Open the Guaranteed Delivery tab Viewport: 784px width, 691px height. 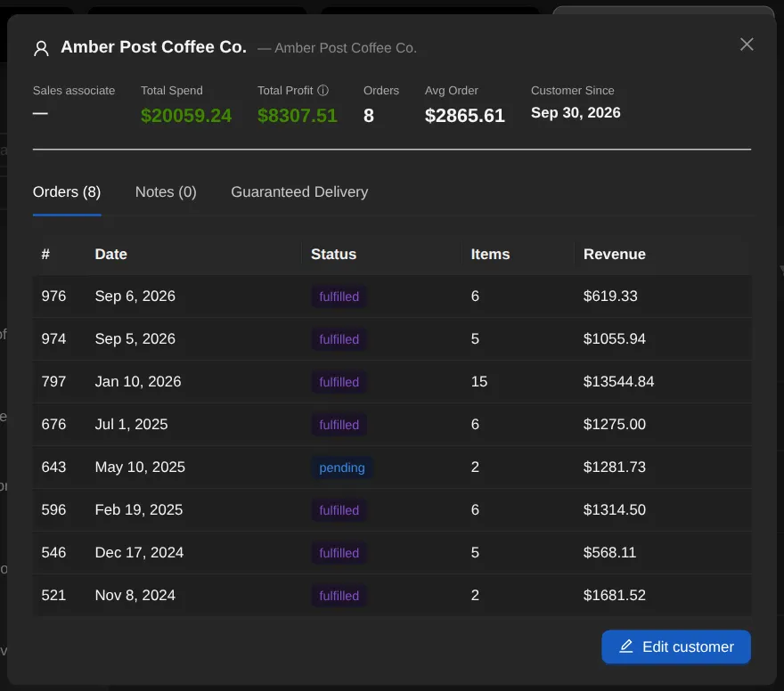click(299, 191)
